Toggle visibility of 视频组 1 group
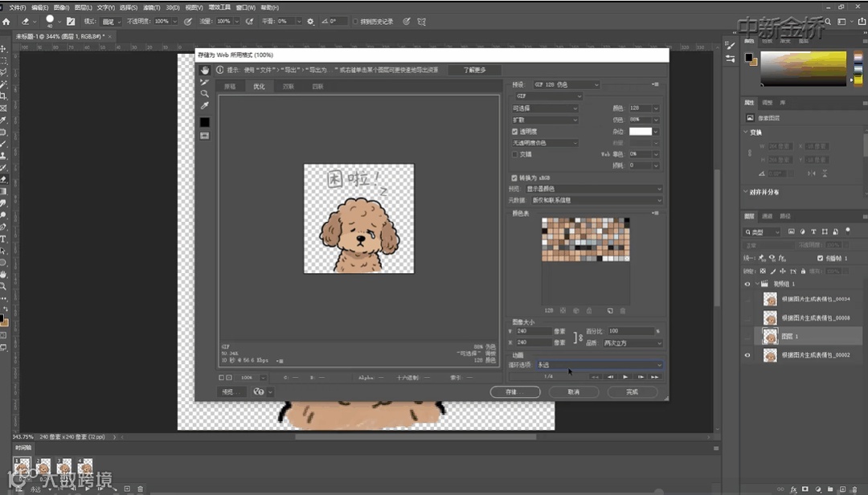This screenshot has width=868, height=495. tap(747, 284)
